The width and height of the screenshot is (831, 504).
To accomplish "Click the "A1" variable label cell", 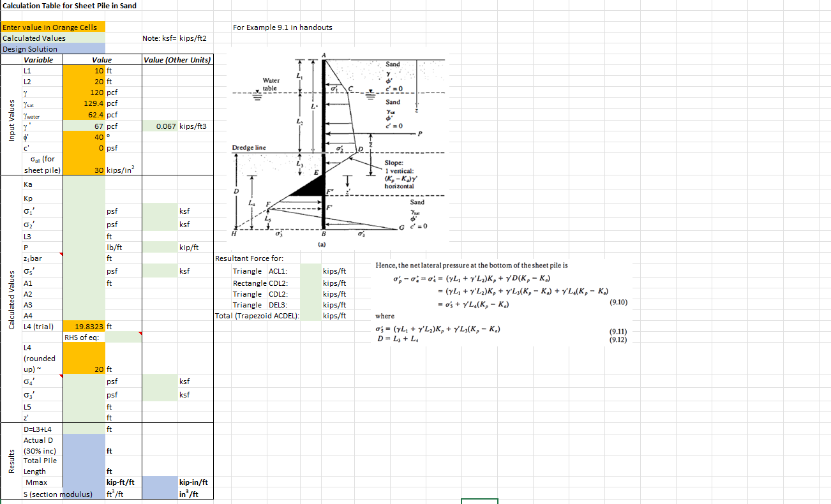I will [x=42, y=283].
